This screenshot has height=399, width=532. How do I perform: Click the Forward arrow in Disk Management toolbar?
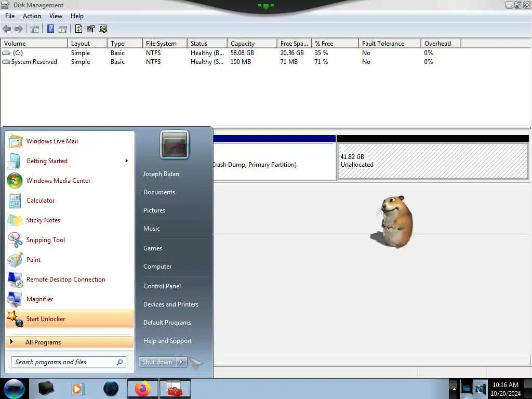pyautogui.click(x=19, y=29)
